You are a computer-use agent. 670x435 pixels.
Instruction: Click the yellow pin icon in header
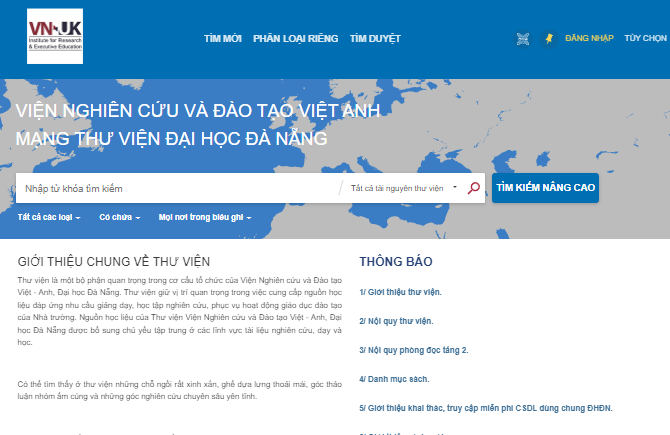[549, 39]
